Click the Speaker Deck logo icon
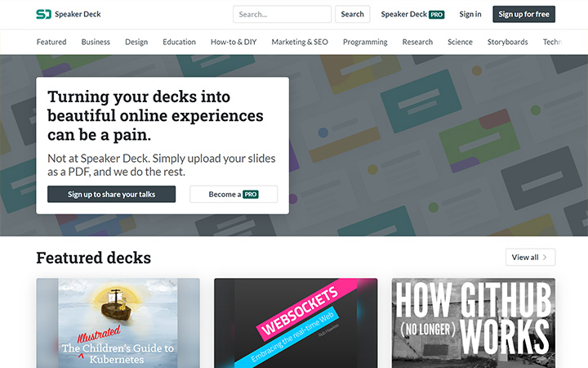The width and height of the screenshot is (588, 368). 43,14
